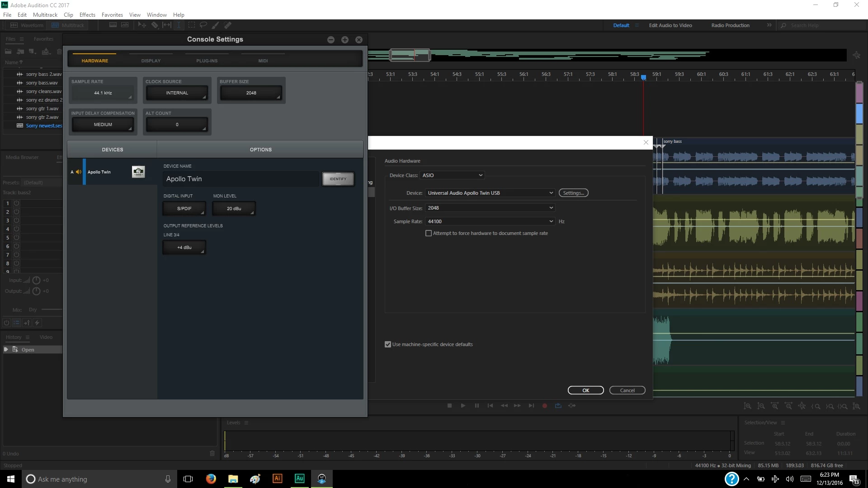Click OK in Audio Hardware dialog
The image size is (868, 488).
(585, 390)
